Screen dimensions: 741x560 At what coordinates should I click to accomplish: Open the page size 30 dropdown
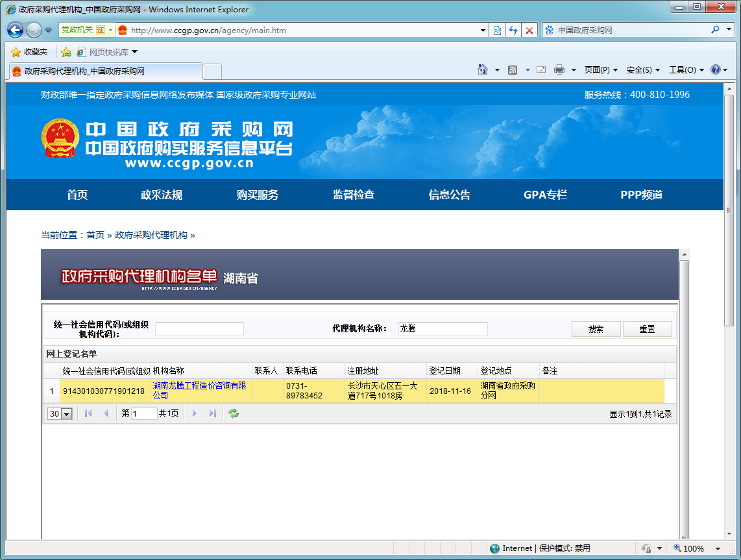66,414
